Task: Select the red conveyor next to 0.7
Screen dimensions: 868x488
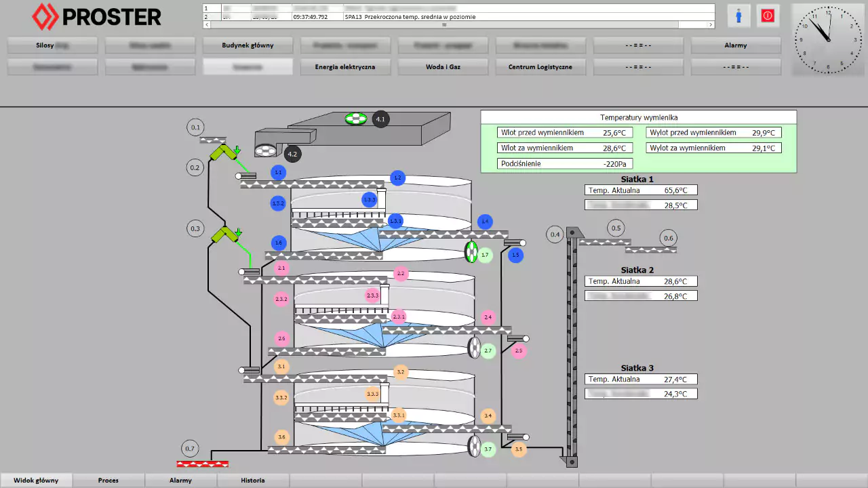Action: (202, 464)
